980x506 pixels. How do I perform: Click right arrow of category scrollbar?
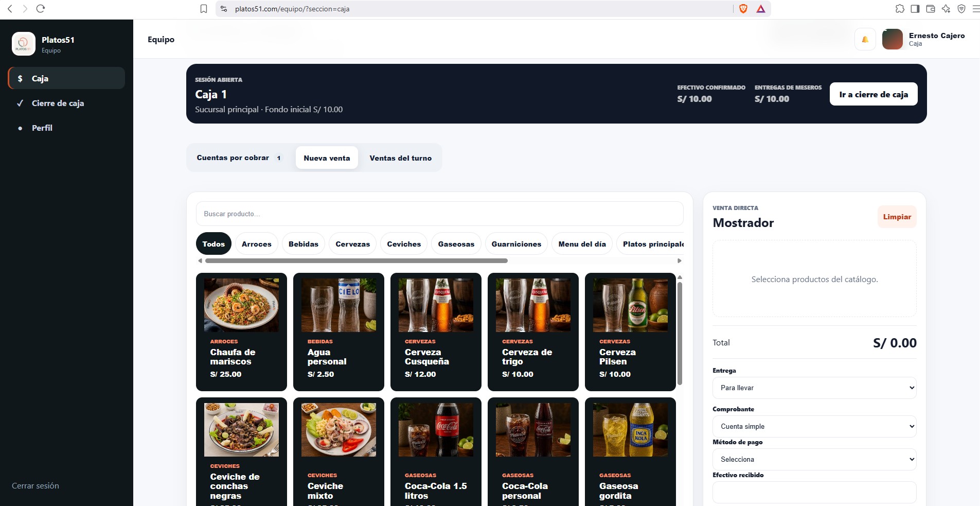680,261
